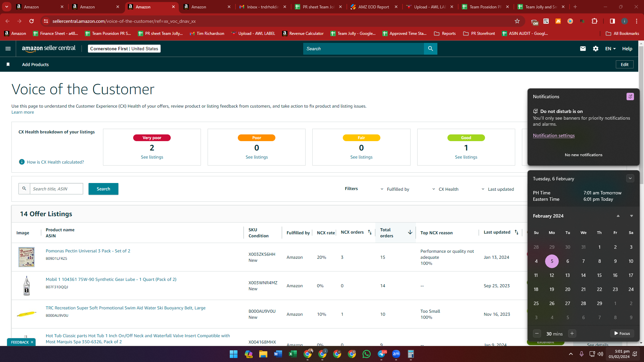The height and width of the screenshot is (362, 644).
Task: Click the See listings link under Very poor
Action: 152,157
